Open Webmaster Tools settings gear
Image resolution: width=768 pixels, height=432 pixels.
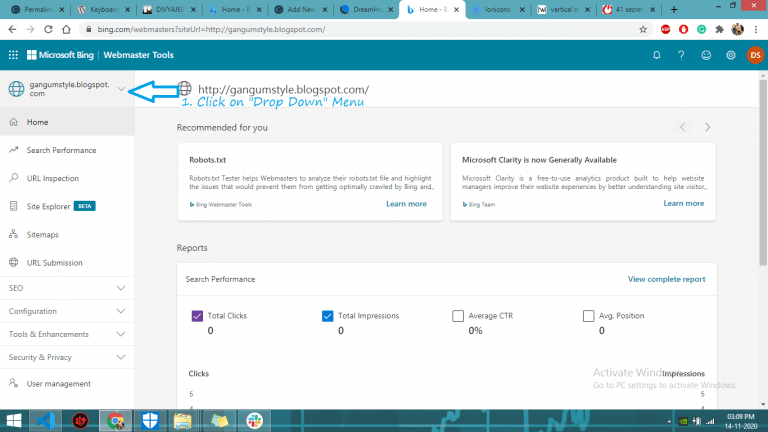click(731, 55)
